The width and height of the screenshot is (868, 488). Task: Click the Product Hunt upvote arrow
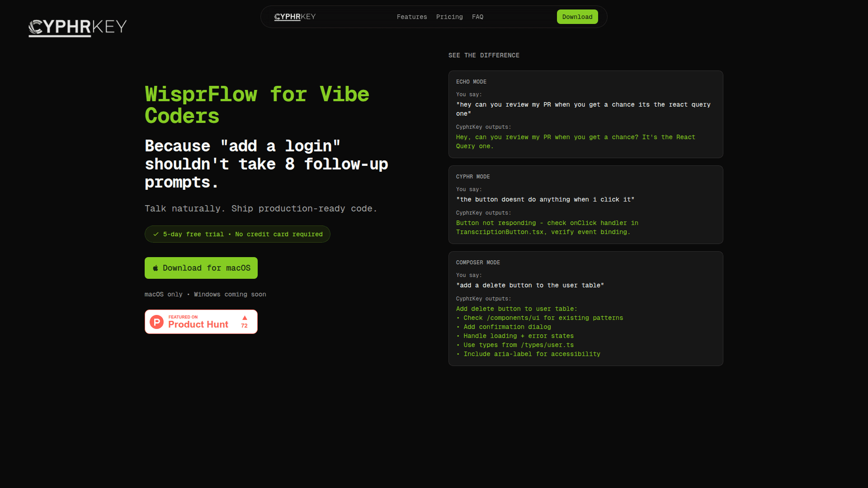tap(245, 318)
